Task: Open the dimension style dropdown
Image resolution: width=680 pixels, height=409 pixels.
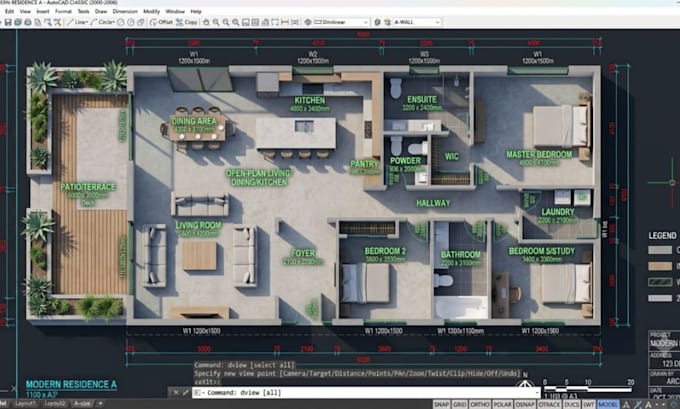Action: coord(341,22)
